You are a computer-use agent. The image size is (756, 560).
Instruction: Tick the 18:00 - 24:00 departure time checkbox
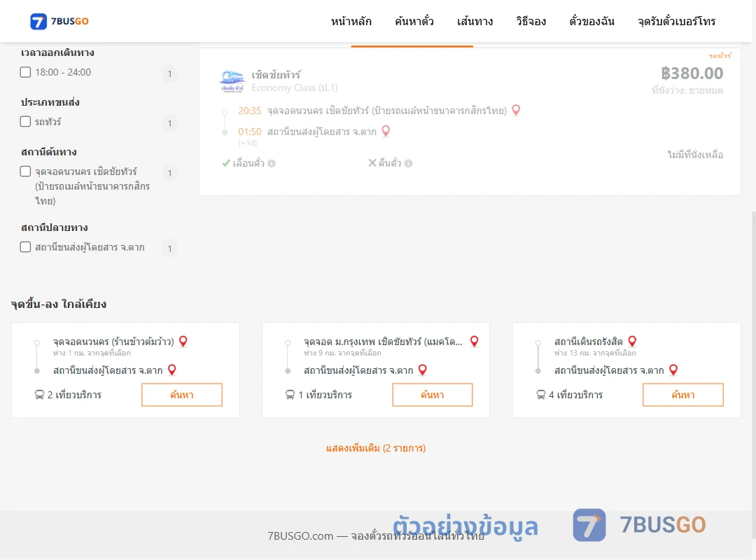click(x=26, y=72)
